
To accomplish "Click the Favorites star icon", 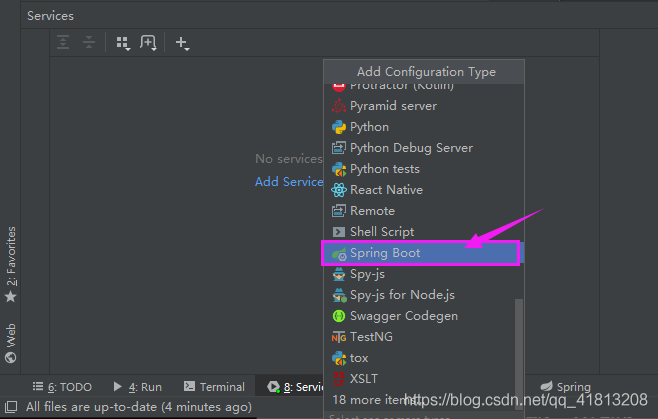I will (10, 297).
